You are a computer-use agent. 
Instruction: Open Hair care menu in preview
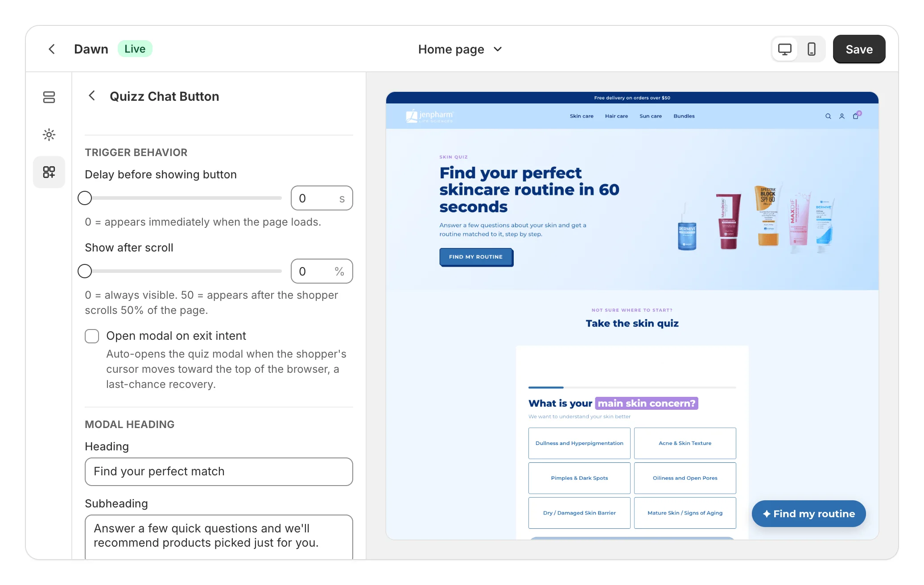(x=616, y=116)
